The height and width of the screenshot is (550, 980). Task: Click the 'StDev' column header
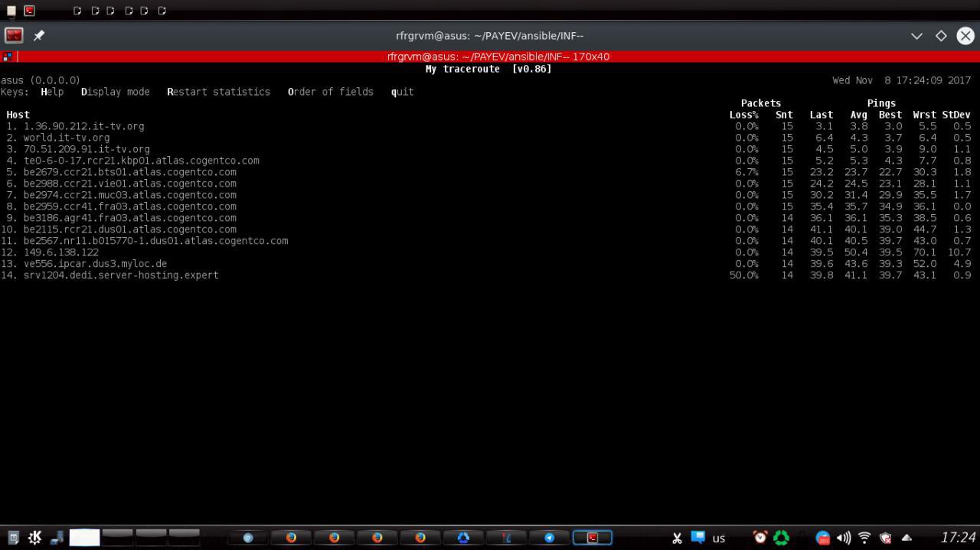956,115
